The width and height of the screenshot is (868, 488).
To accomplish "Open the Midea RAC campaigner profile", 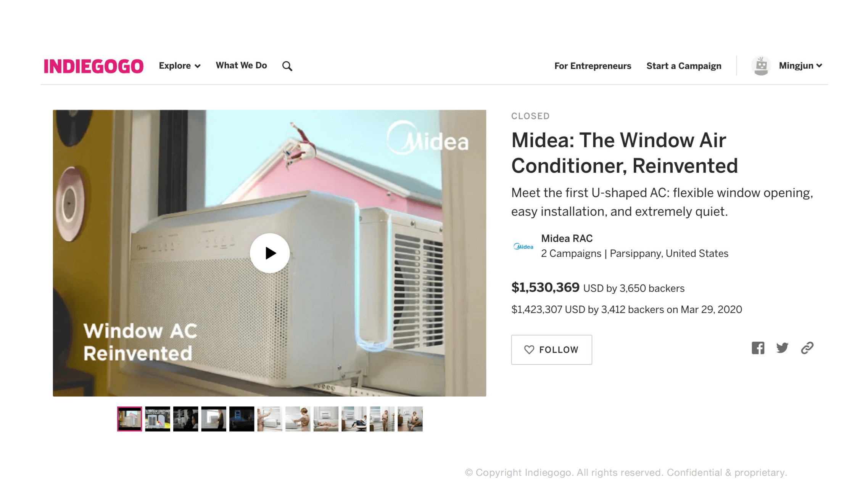I will (567, 239).
